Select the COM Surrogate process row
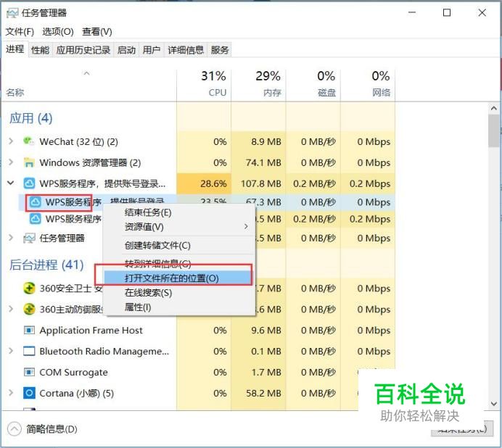Screen dimensions: 502x448 pos(198,372)
